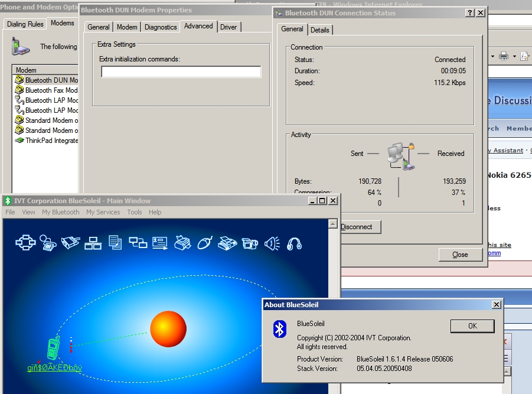Click the '00:09:05' duration value
The image size is (532, 394).
453,71
